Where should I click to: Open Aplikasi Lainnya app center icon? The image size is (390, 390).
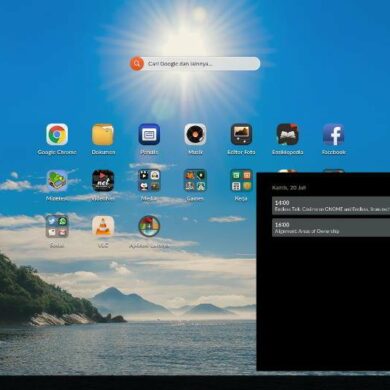149,227
